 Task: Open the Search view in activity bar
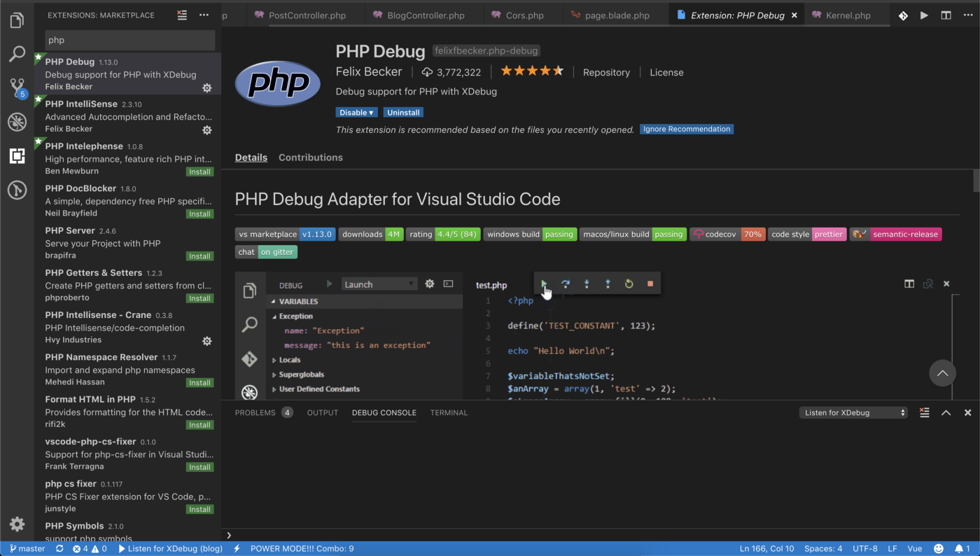pyautogui.click(x=17, y=54)
